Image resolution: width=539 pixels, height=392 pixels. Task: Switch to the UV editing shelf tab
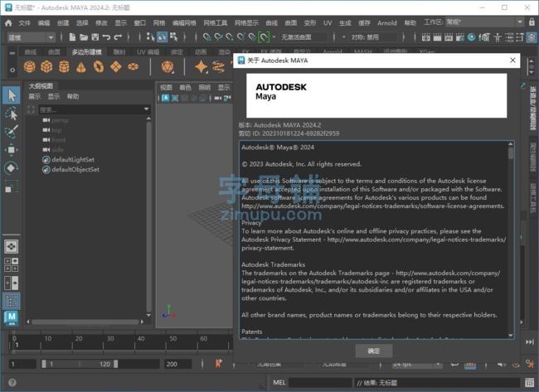pyautogui.click(x=148, y=52)
